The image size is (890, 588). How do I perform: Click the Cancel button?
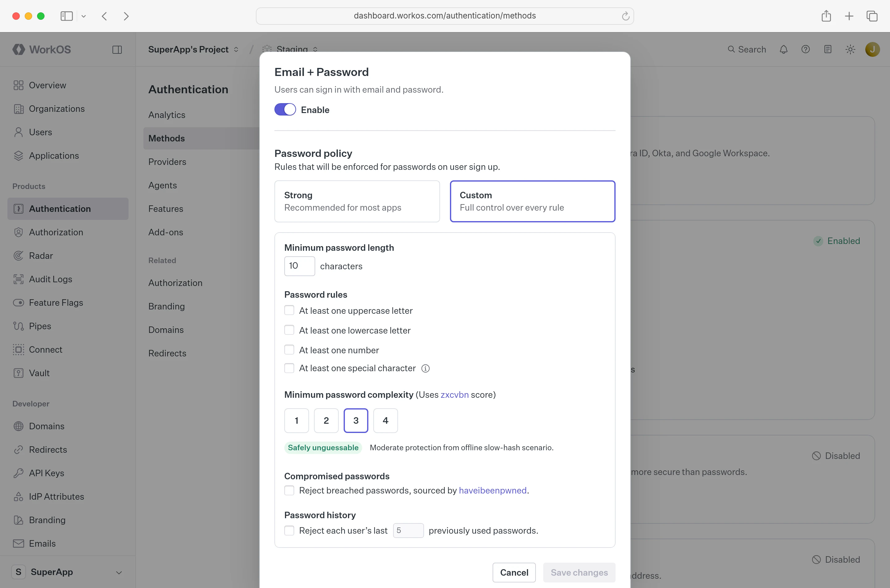(x=514, y=573)
